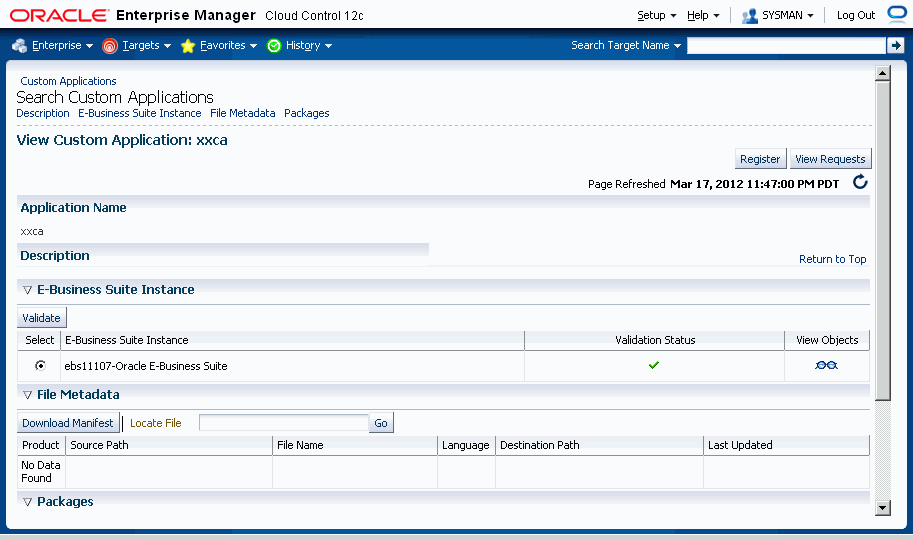
Task: Click the green validation status checkmark
Action: 654,365
